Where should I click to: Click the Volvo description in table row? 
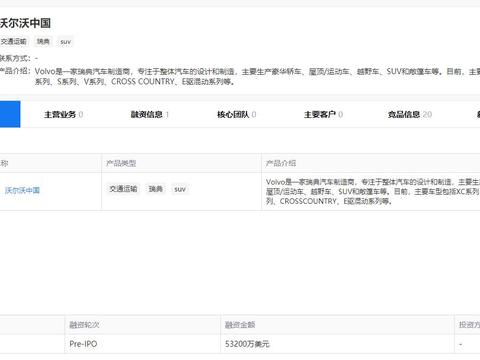pyautogui.click(x=373, y=192)
